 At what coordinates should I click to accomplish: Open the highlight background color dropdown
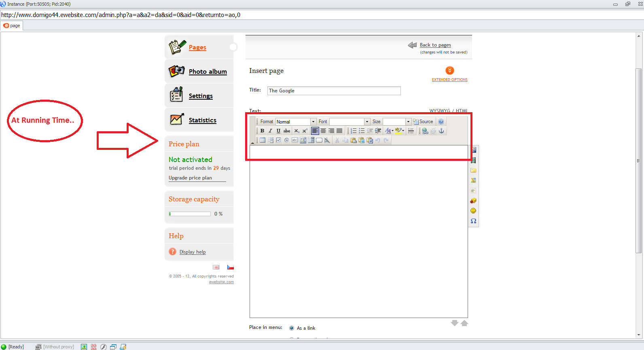point(400,131)
